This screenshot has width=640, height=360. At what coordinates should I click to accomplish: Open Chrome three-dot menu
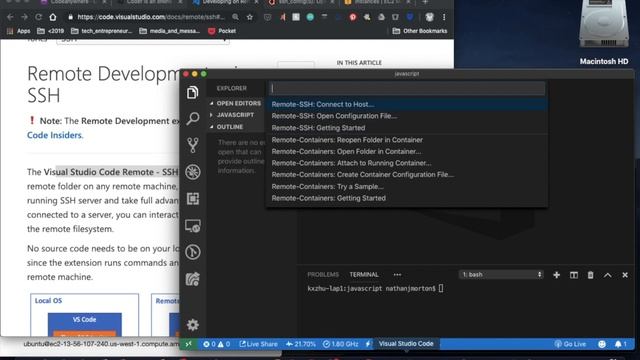[444, 17]
